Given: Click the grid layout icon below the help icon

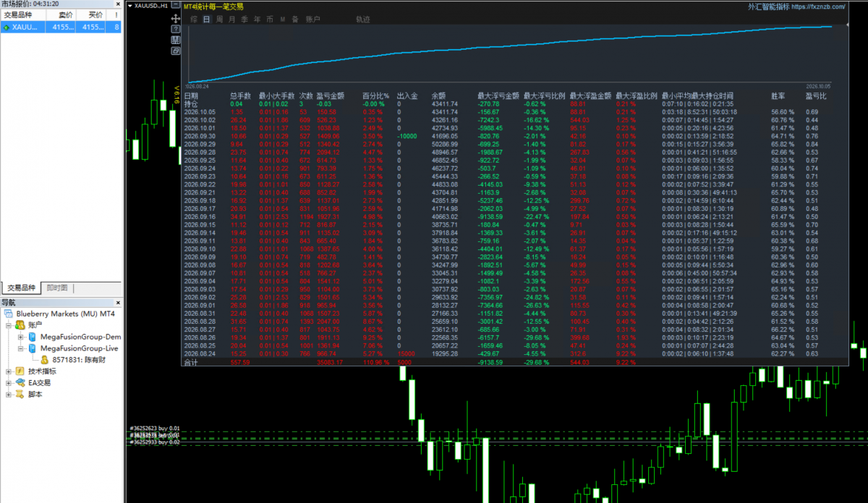Looking at the screenshot, I should [x=176, y=40].
